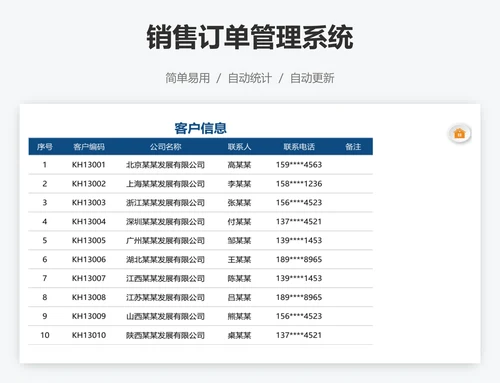Select the contact name in the KH13005 row

pos(239,240)
